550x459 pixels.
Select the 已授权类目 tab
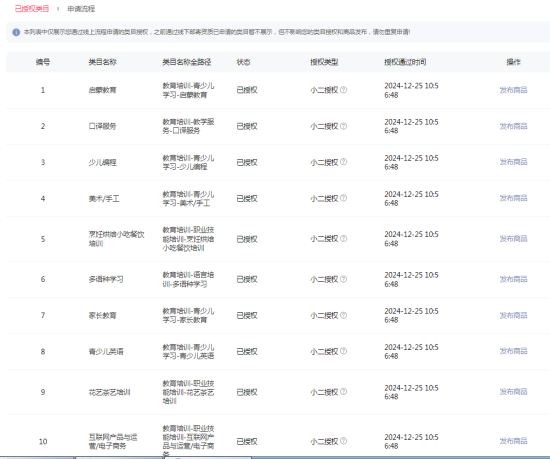(x=32, y=9)
